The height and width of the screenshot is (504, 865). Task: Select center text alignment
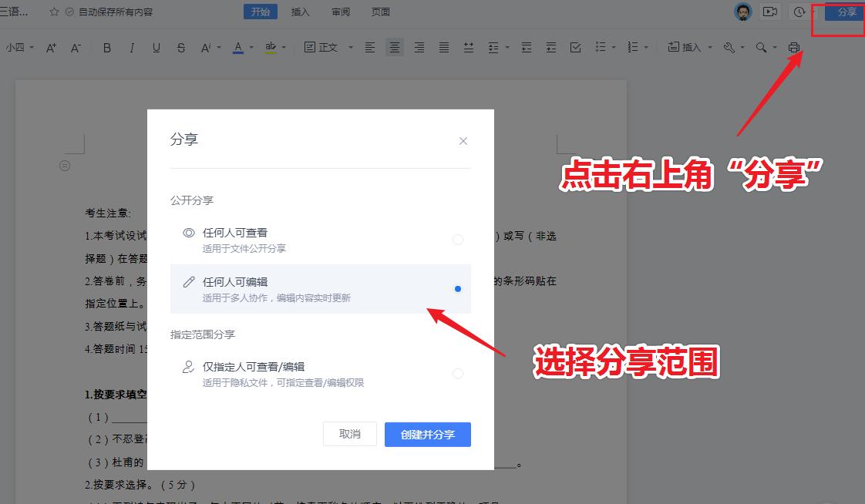pyautogui.click(x=395, y=47)
